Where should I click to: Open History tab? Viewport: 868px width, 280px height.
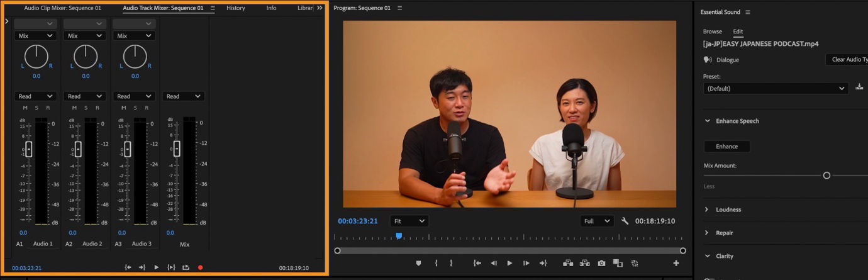(236, 8)
